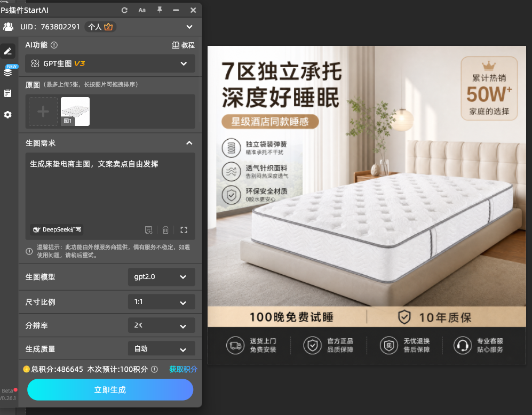Click the trash icon to clear the prompt
This screenshot has width=532, height=415.
[x=165, y=230]
